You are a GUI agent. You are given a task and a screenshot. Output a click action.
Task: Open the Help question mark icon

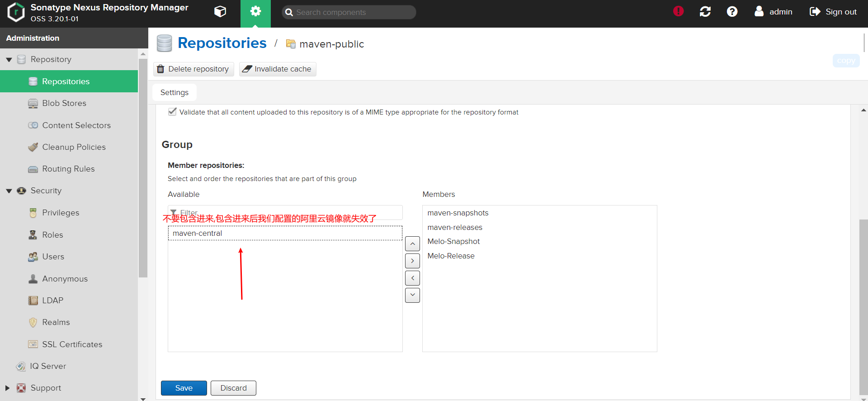tap(732, 12)
